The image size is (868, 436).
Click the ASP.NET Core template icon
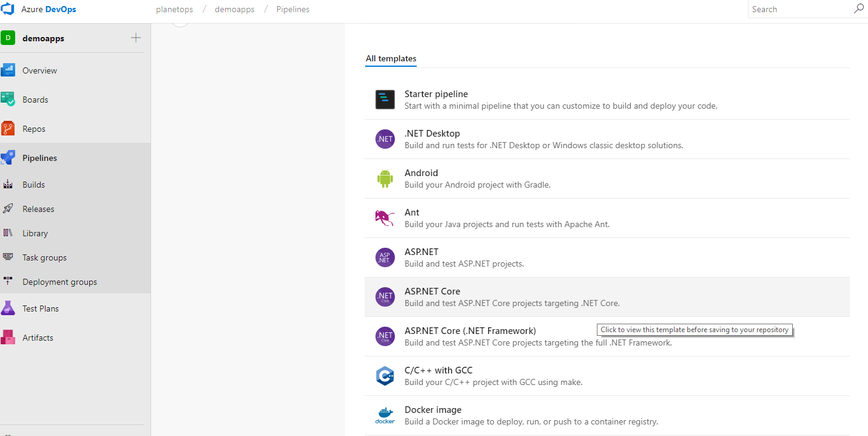pos(385,297)
